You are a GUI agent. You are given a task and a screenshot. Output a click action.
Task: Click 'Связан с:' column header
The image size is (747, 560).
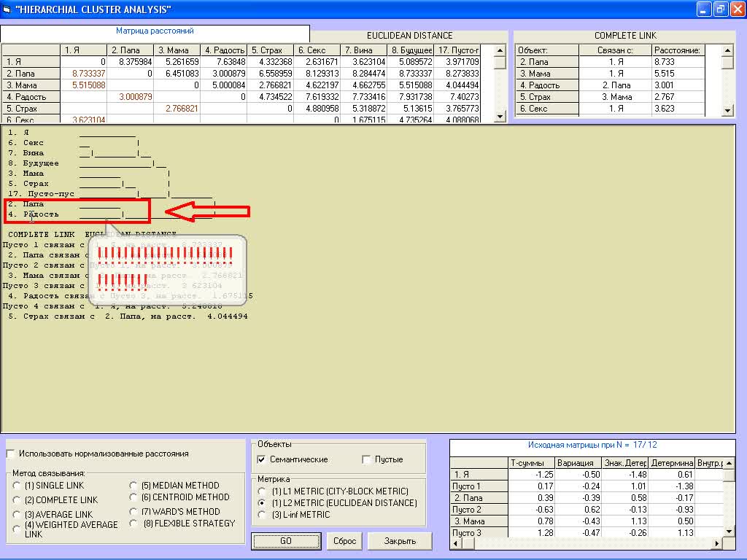(x=615, y=50)
